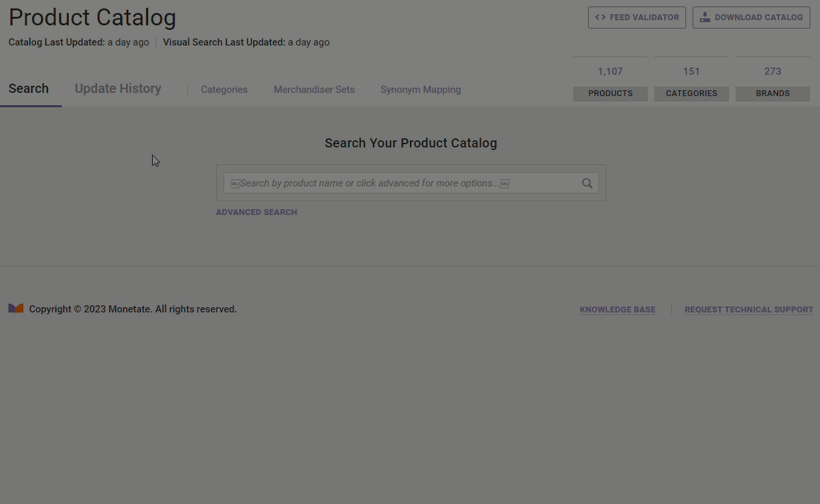Screen dimensions: 820x504
Task: Click Download Catalog button
Action: click(x=751, y=18)
